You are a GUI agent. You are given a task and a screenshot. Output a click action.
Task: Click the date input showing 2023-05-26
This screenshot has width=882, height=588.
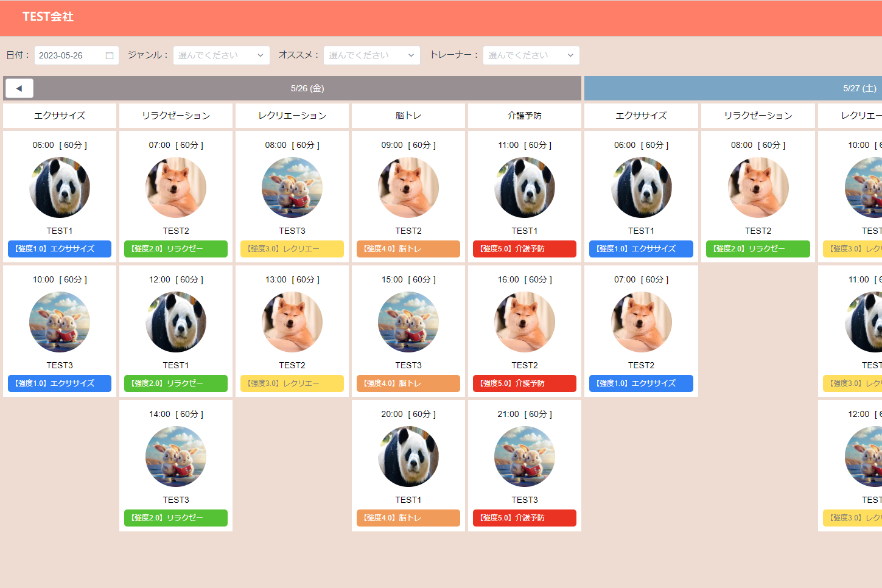pos(77,55)
